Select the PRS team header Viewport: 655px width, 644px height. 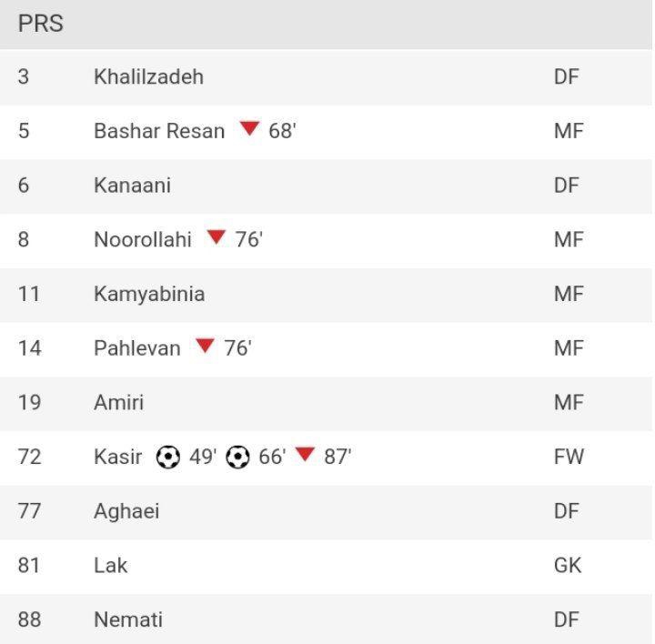41,24
